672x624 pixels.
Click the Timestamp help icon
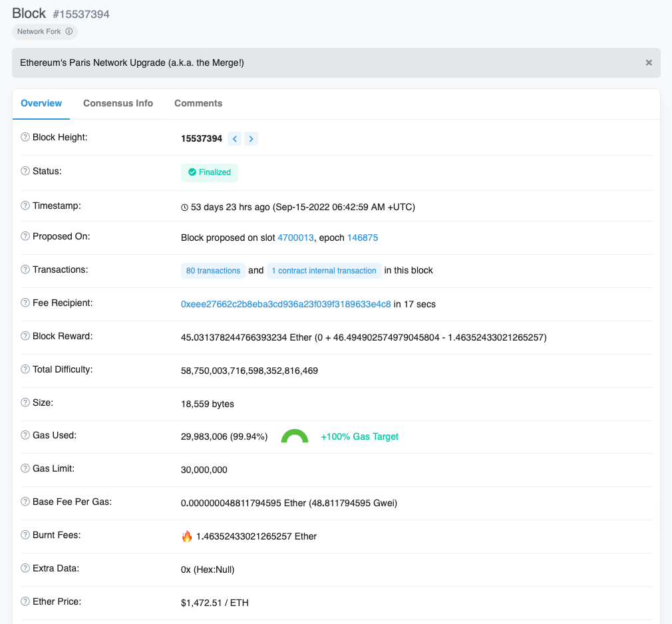tap(25, 206)
